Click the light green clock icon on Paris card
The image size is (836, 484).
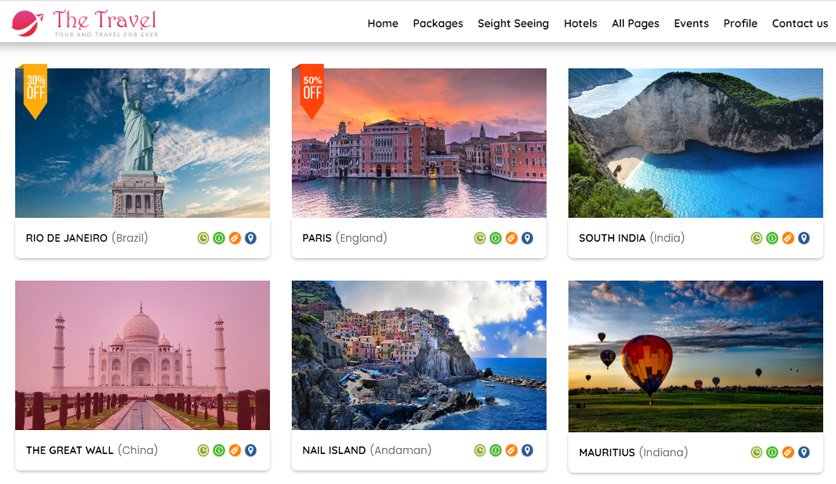480,238
